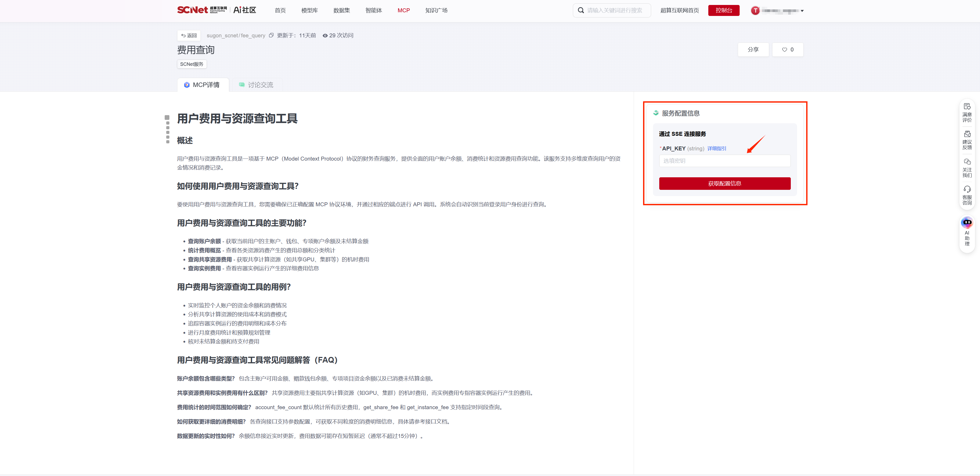Expand the user account dropdown arrow
The width and height of the screenshot is (980, 476).
point(802,11)
